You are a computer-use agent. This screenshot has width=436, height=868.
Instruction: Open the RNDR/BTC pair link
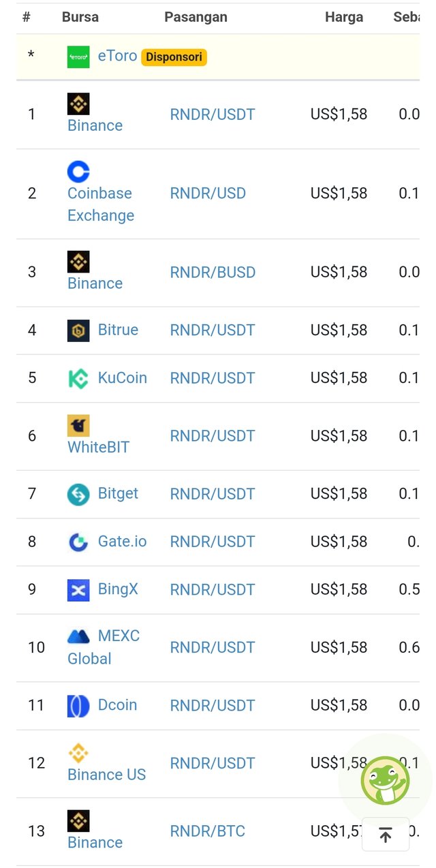207,831
